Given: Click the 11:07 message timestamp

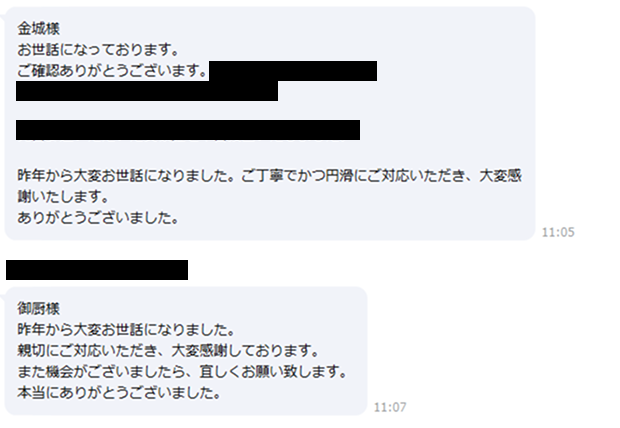Looking at the screenshot, I should (390, 407).
